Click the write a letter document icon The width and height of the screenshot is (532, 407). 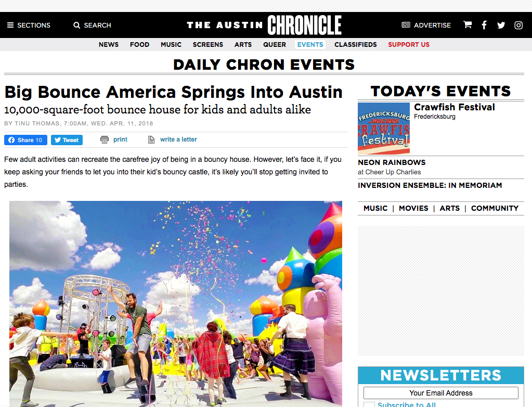pos(151,139)
